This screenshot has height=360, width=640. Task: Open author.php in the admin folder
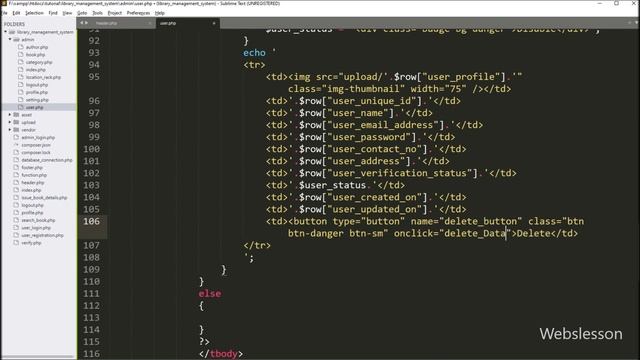(37, 47)
